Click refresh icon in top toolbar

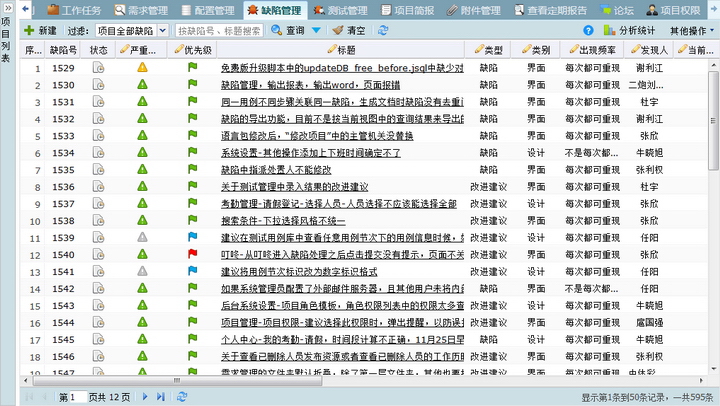[x=383, y=30]
